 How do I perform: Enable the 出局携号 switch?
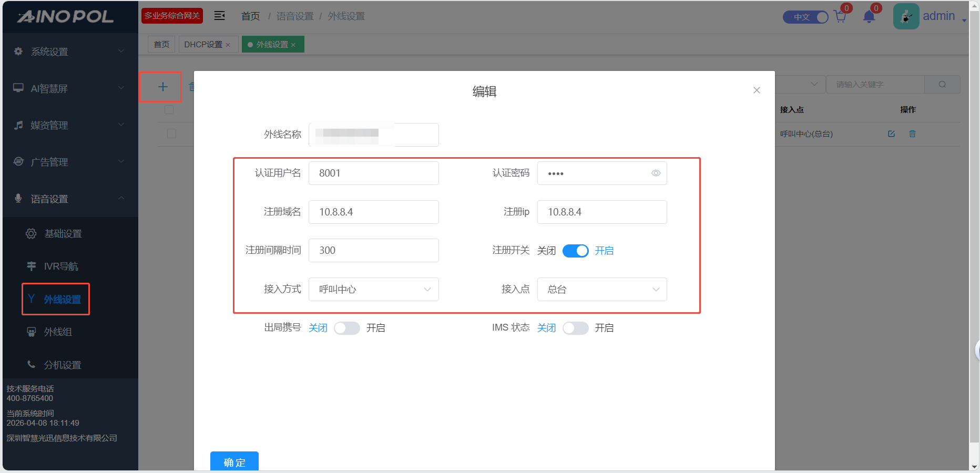point(347,328)
